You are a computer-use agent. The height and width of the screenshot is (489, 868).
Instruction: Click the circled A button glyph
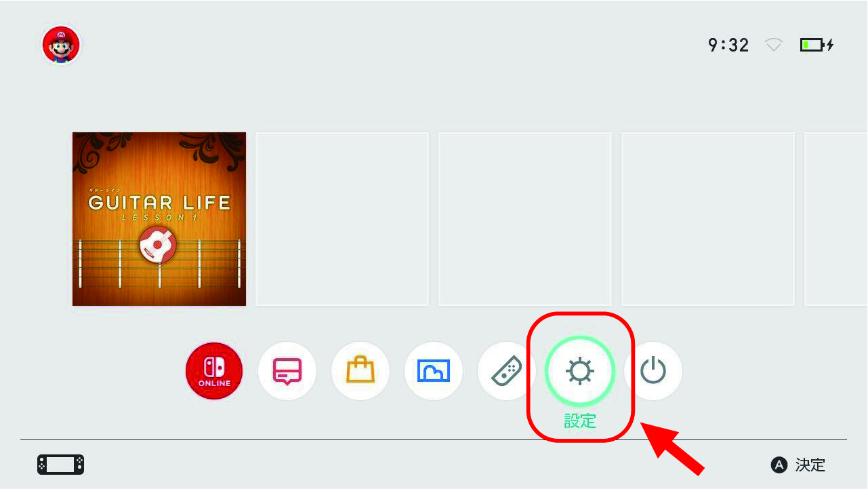(x=779, y=465)
